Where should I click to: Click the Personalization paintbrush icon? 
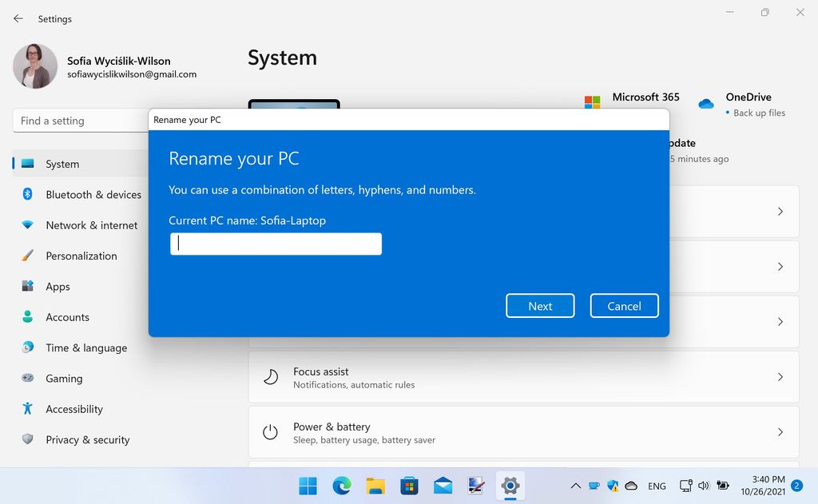(x=28, y=256)
